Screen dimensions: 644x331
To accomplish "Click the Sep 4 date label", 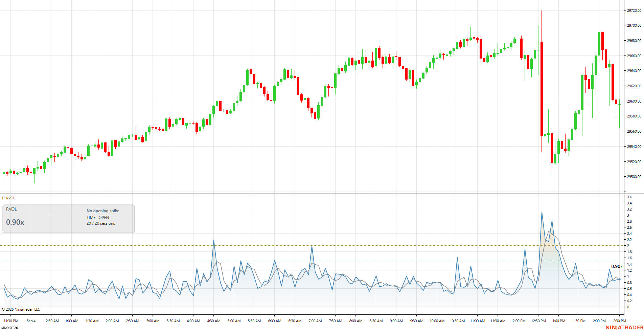I will coord(31,321).
